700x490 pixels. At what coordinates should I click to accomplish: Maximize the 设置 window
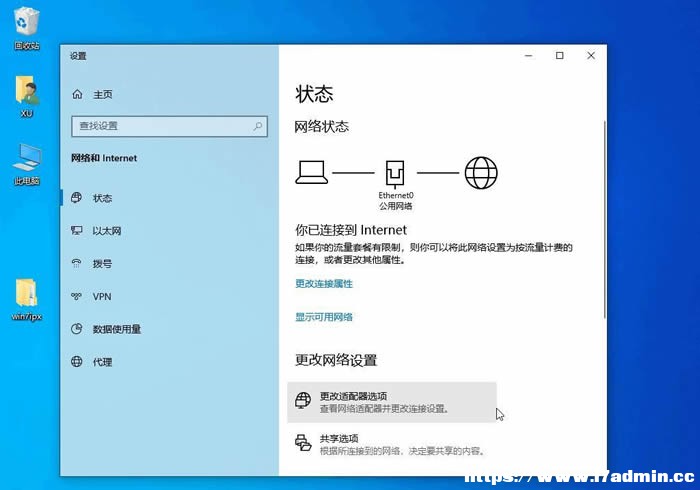pyautogui.click(x=559, y=56)
